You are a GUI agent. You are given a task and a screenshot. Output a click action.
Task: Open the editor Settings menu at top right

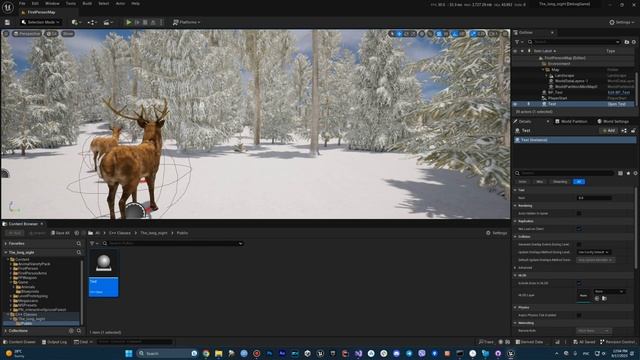point(622,22)
